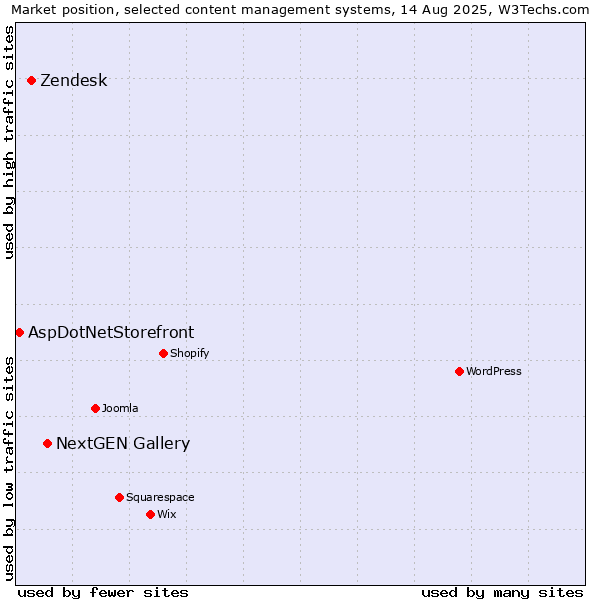Click the red Zendesk data point
This screenshot has height=600, width=600.
click(x=32, y=80)
